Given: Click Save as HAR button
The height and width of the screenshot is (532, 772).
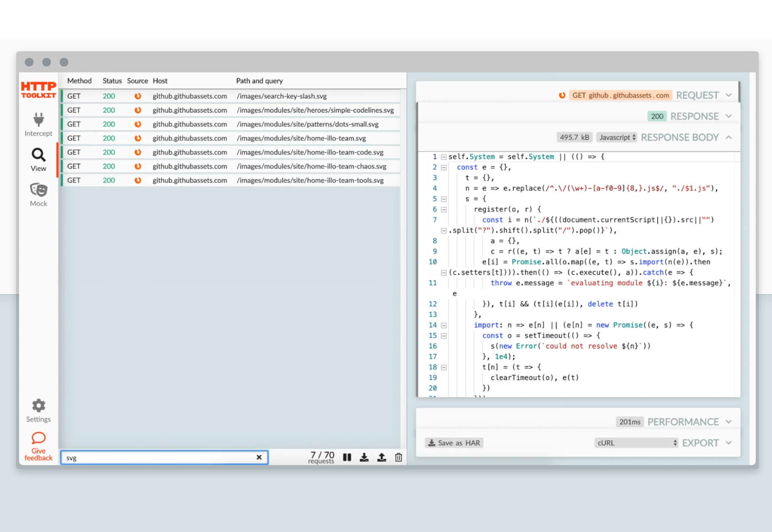Looking at the screenshot, I should click(x=454, y=443).
